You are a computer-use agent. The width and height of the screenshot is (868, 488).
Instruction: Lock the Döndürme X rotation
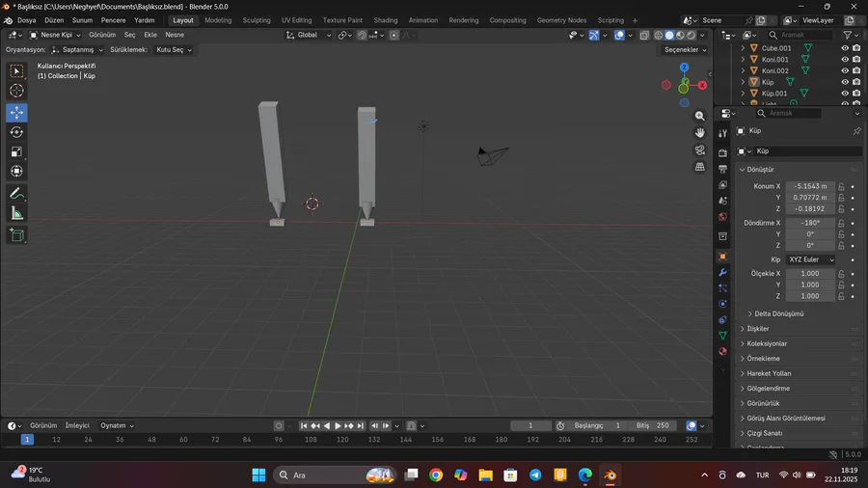coord(841,223)
